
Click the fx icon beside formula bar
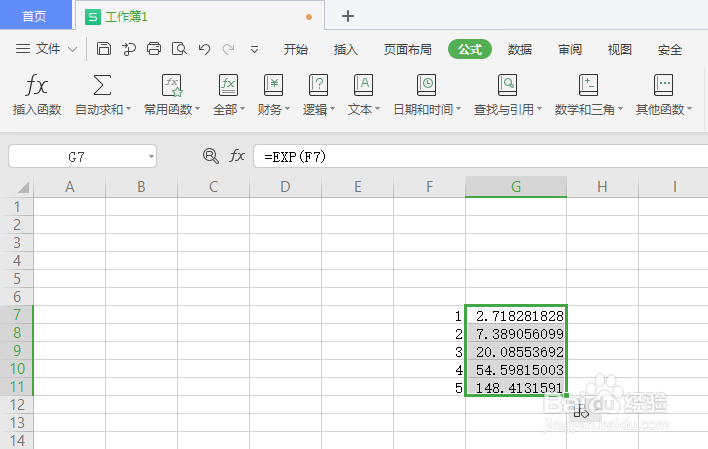[237, 156]
